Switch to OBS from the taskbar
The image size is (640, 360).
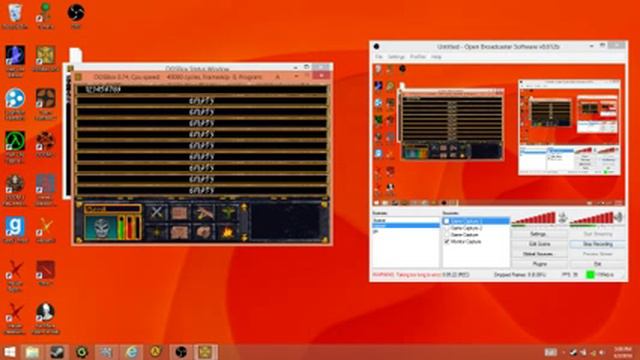181,352
